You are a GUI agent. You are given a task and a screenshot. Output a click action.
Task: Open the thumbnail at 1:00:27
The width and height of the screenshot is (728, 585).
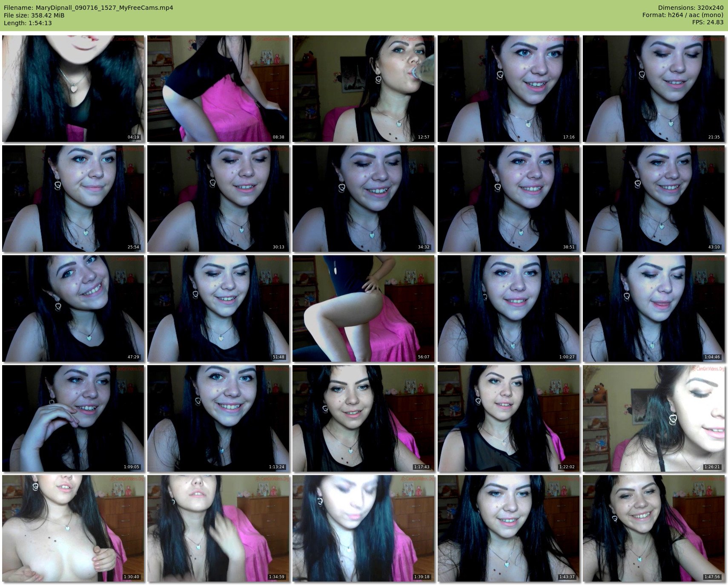coord(509,308)
